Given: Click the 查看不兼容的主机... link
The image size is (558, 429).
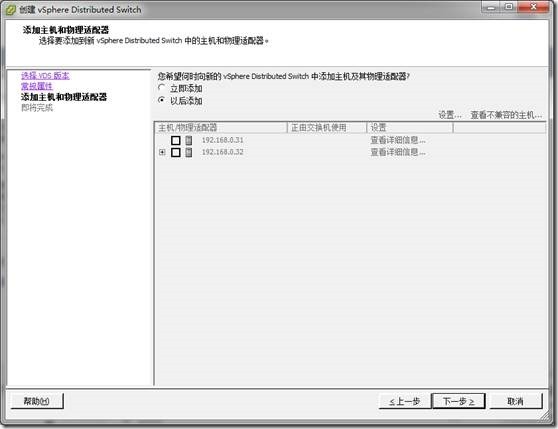Looking at the screenshot, I should click(x=506, y=115).
